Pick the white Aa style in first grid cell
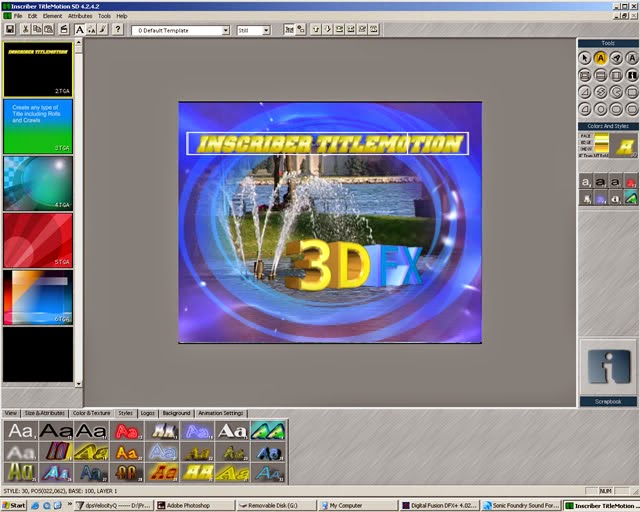 (21, 431)
